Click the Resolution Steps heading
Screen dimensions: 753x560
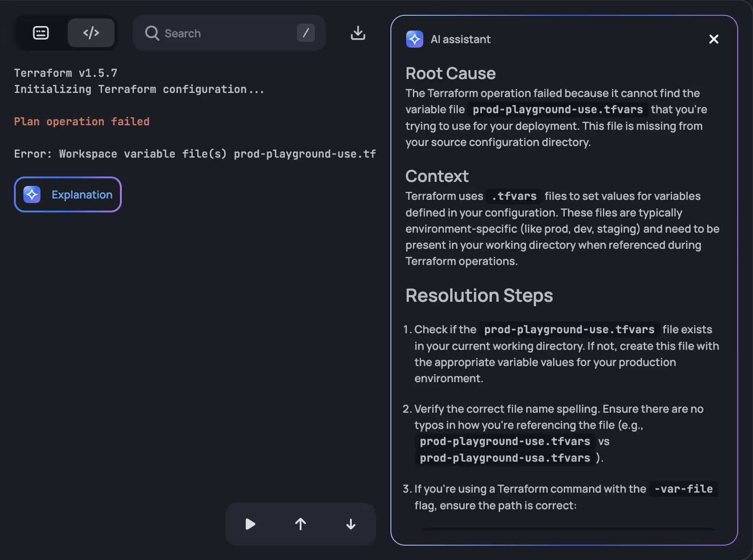tap(479, 295)
